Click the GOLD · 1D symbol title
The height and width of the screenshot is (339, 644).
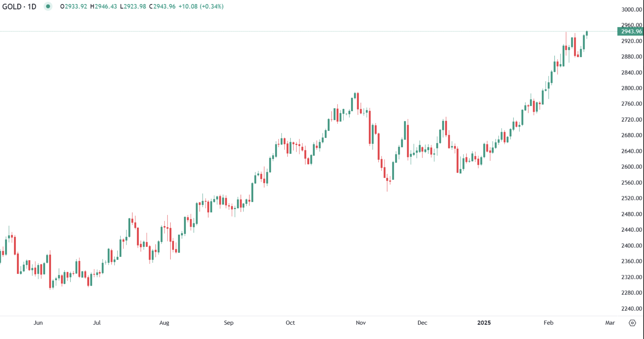(19, 7)
